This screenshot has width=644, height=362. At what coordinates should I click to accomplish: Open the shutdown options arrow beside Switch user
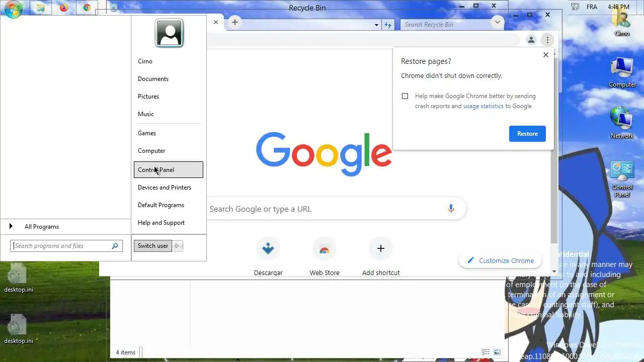pyautogui.click(x=178, y=246)
